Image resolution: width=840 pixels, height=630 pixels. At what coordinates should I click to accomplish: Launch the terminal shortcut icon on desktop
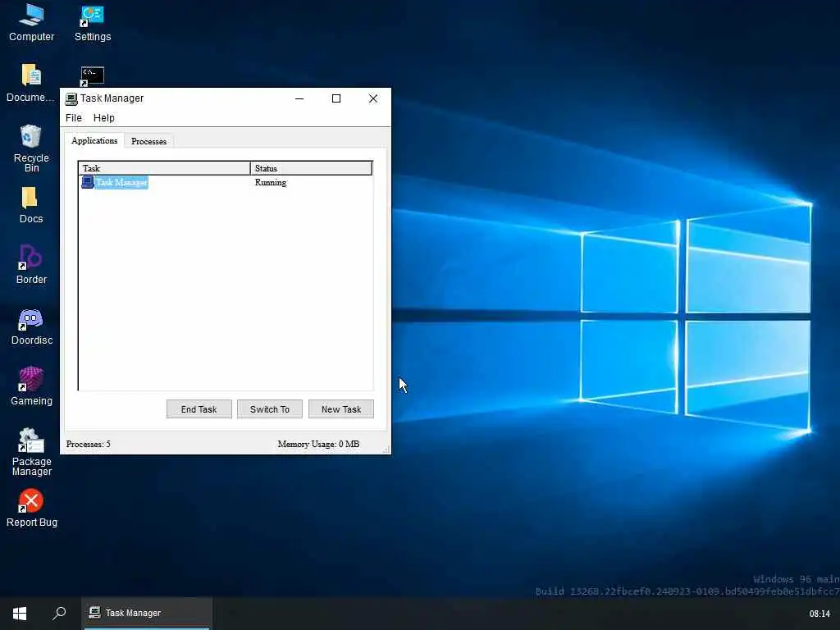[92, 75]
